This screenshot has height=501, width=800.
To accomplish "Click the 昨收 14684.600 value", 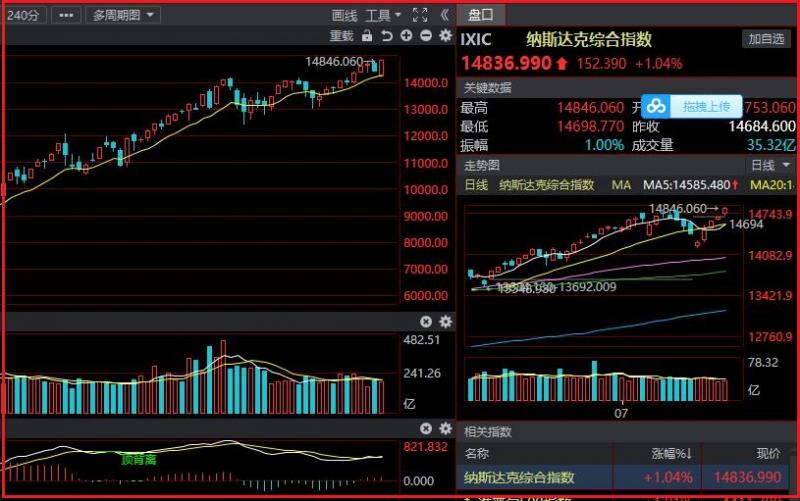I will [x=762, y=126].
